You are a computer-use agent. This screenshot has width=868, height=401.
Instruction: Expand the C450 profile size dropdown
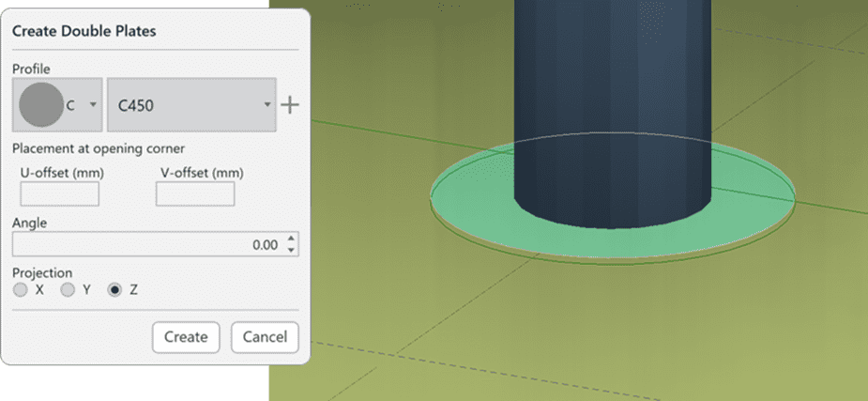click(x=191, y=104)
